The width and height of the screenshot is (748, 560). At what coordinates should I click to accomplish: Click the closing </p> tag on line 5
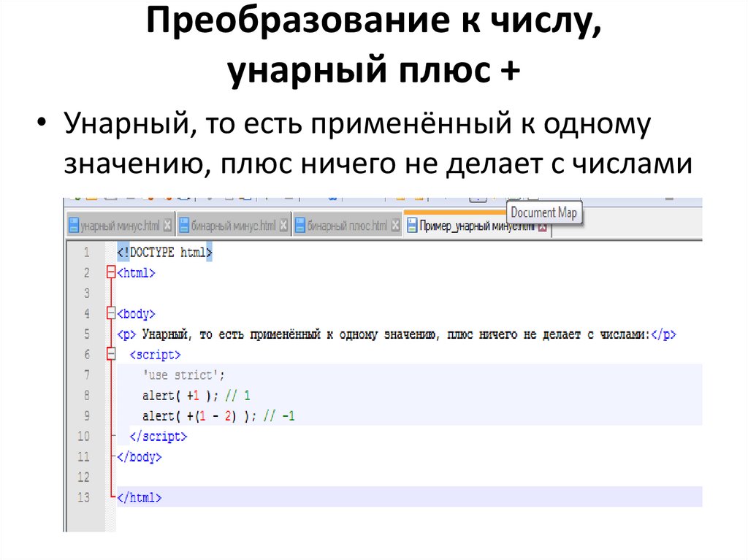point(663,334)
